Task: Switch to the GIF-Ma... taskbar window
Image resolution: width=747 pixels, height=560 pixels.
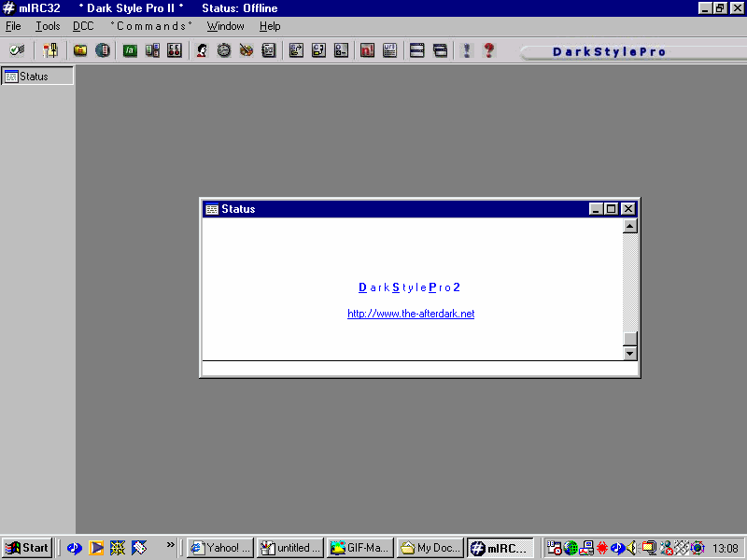Action: click(x=360, y=548)
